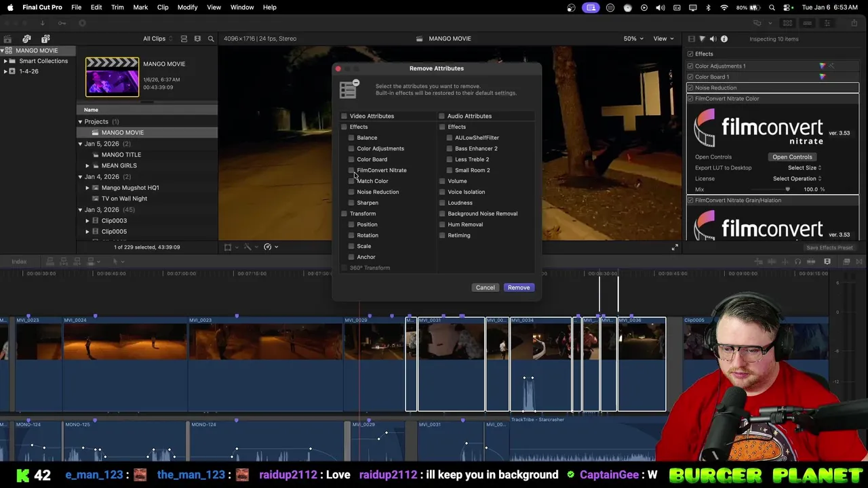Open Spotlight search in menu bar
868x488 pixels.
point(772,7)
